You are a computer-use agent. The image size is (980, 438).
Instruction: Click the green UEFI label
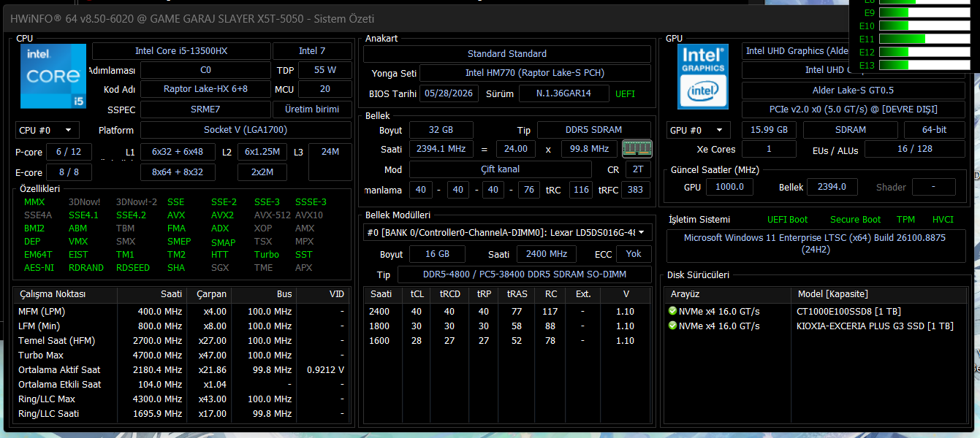click(x=626, y=93)
